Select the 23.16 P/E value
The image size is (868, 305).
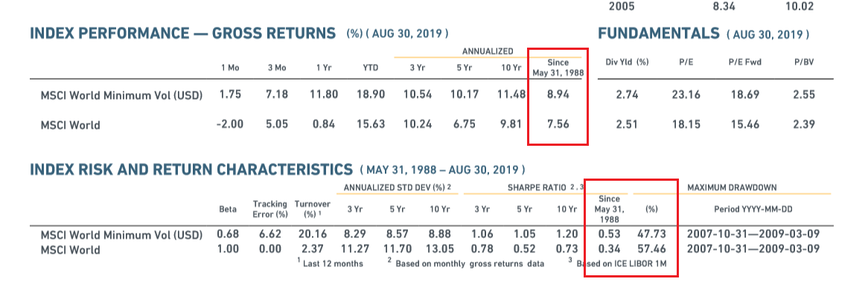pos(686,94)
